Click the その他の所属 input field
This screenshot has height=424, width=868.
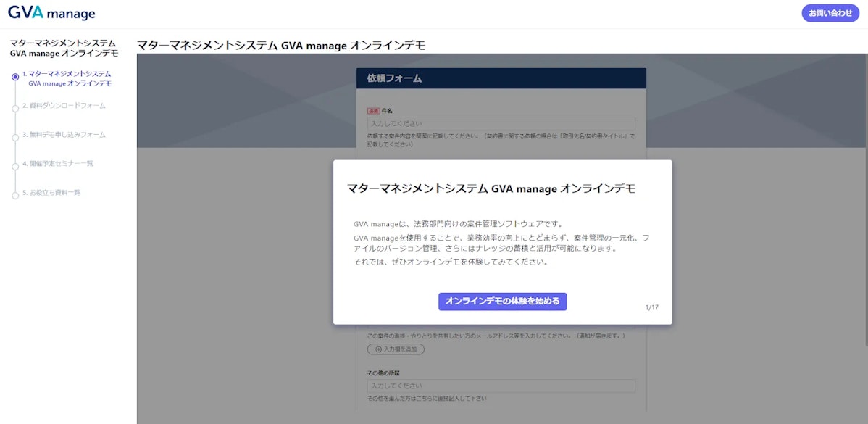point(501,386)
